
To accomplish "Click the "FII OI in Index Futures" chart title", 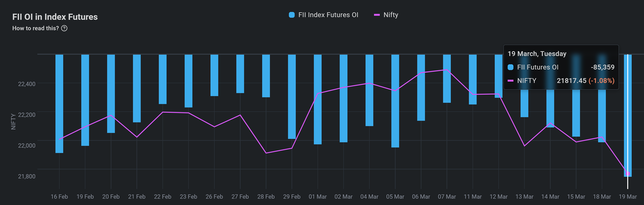I will coord(55,17).
